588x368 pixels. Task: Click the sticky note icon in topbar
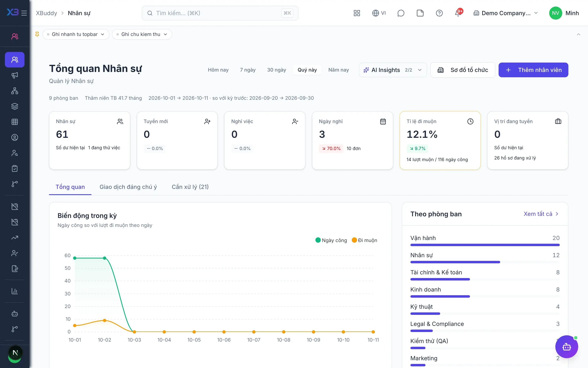(x=420, y=13)
